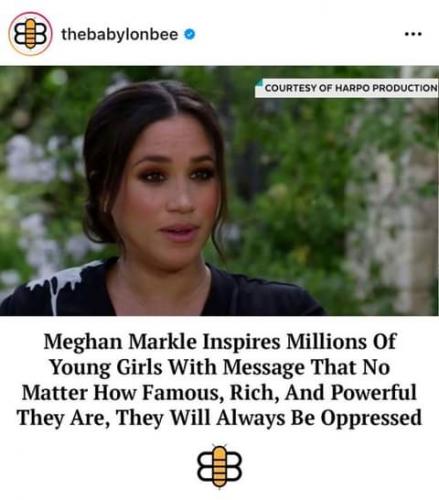Select the Courtesy of Harpo Production caption
439x500 pixels.
pos(347,88)
